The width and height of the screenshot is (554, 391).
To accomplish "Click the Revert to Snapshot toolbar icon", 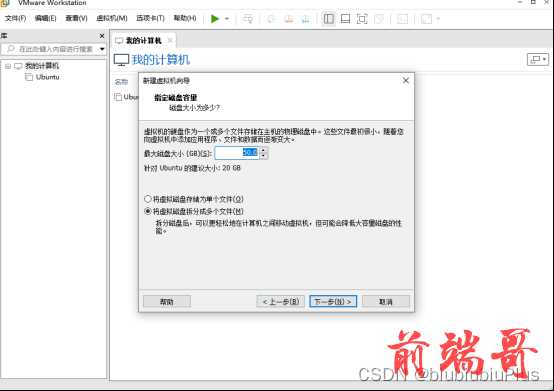I will point(289,19).
